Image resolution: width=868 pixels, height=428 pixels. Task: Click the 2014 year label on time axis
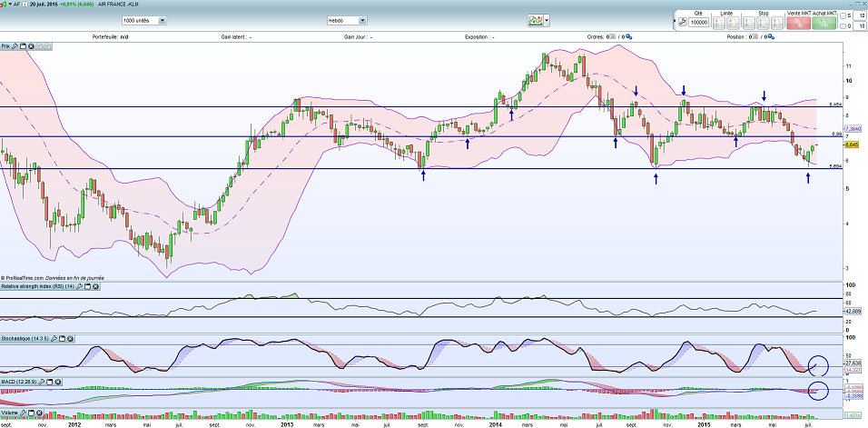(496, 424)
